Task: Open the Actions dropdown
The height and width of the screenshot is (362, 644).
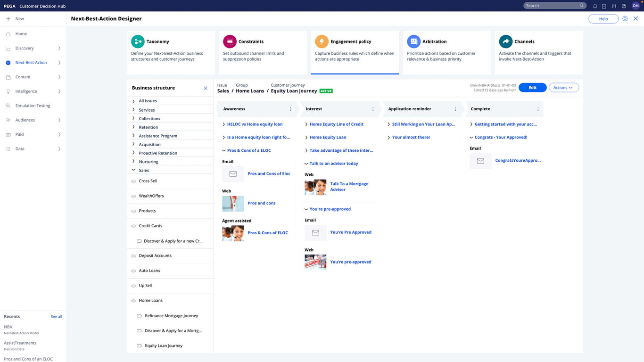Action: tap(563, 87)
